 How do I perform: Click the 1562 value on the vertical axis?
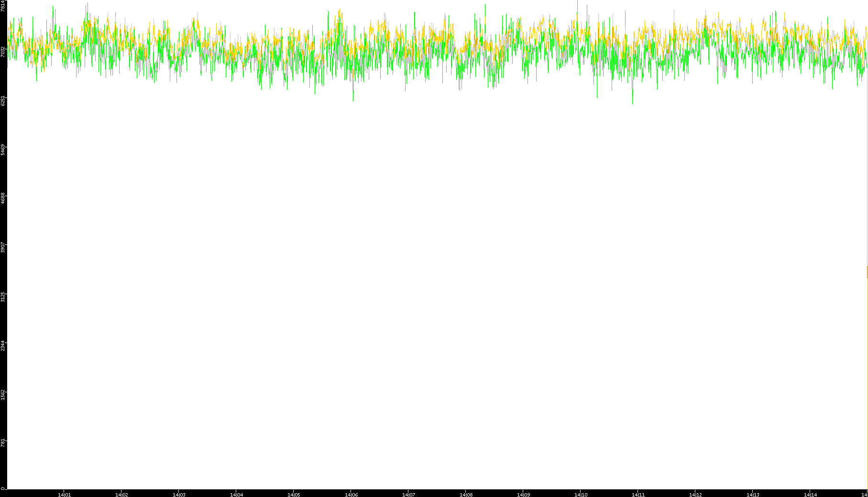[3, 395]
